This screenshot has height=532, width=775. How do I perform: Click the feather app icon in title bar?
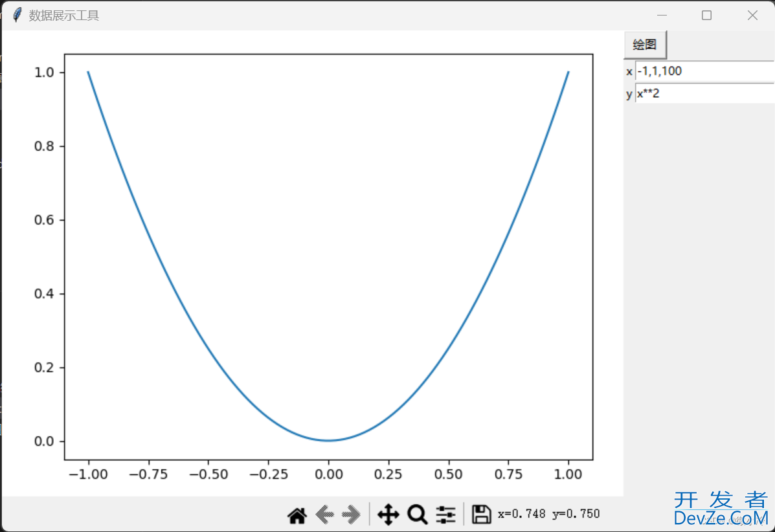click(x=17, y=15)
